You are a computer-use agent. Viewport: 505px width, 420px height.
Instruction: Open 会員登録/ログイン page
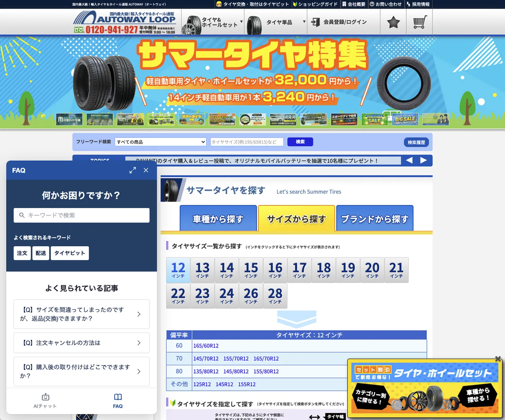point(339,22)
